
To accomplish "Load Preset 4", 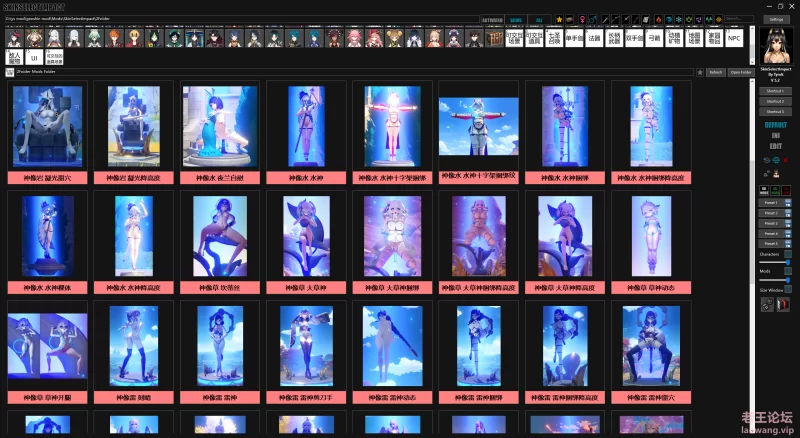I will pyautogui.click(x=771, y=233).
